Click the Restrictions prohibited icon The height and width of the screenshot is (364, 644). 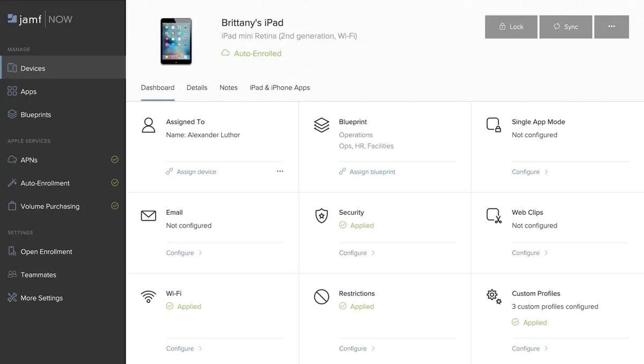321,296
